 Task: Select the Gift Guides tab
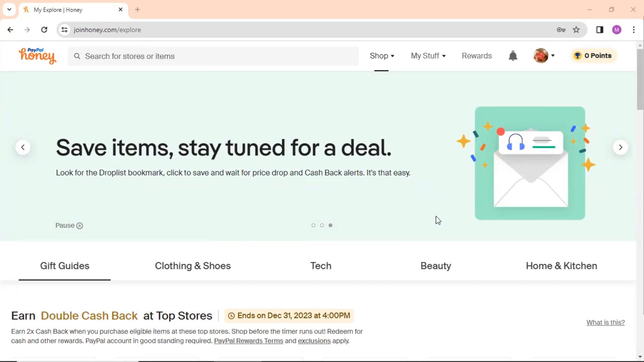click(x=65, y=266)
